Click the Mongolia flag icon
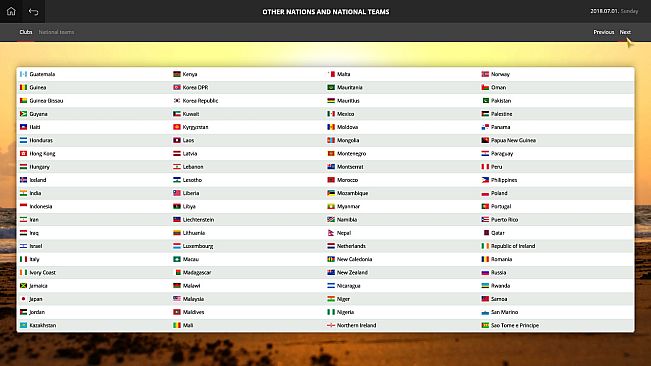This screenshot has width=651, height=366. pyautogui.click(x=331, y=140)
